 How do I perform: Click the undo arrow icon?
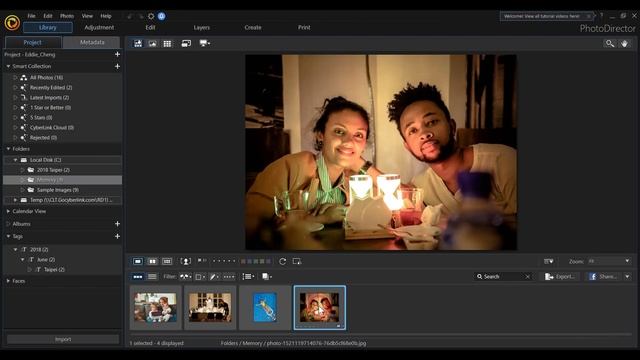tap(130, 16)
